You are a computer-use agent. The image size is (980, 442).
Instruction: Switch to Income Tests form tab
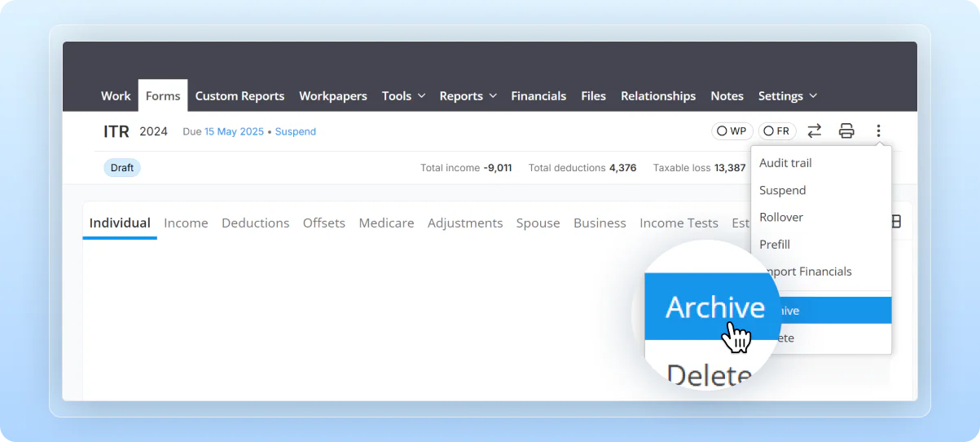679,223
